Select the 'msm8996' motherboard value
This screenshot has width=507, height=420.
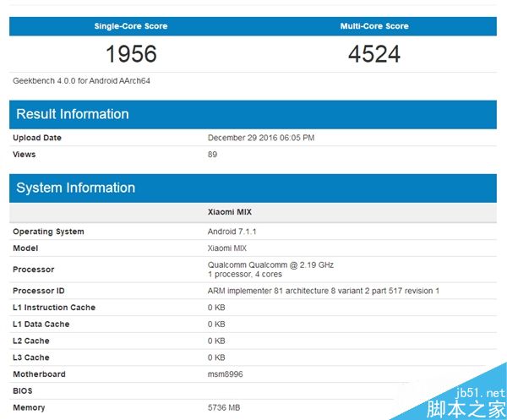[225, 374]
